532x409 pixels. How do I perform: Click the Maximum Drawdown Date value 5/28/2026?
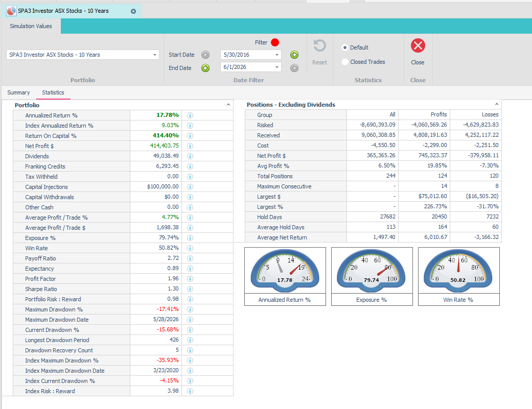[166, 319]
